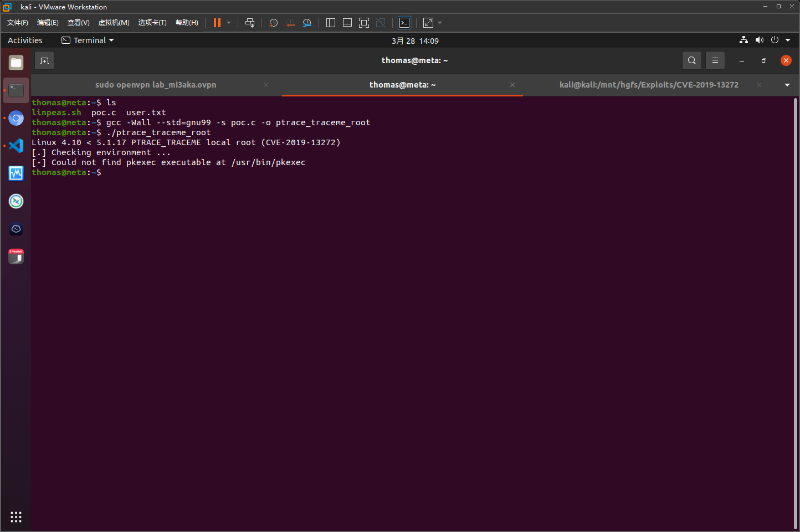800x532 pixels.
Task: Open the round green-arrow app in the dock
Action: coord(16,201)
